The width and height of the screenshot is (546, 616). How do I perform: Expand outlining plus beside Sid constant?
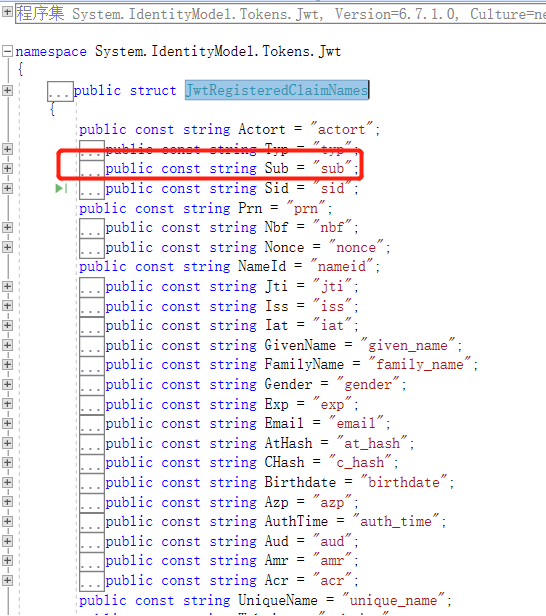pos(7,188)
